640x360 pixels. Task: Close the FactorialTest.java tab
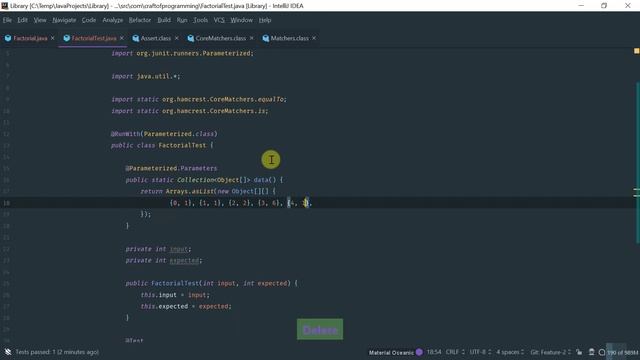point(122,38)
